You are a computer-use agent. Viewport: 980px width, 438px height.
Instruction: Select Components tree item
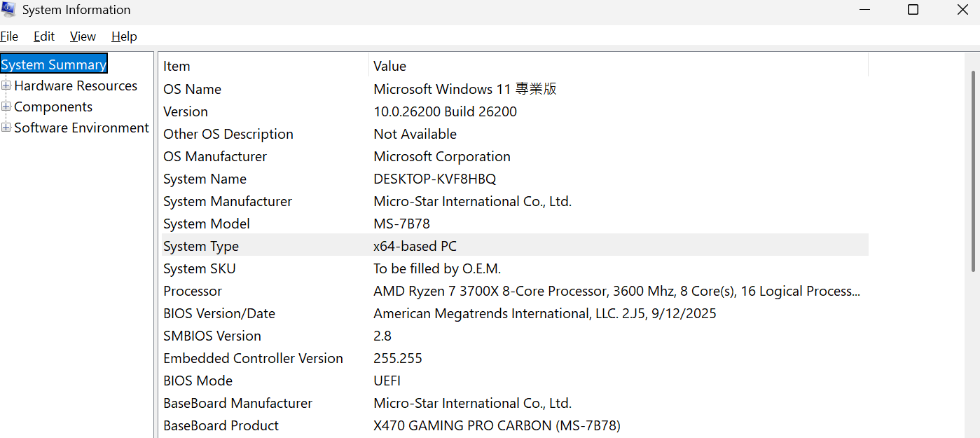coord(53,107)
